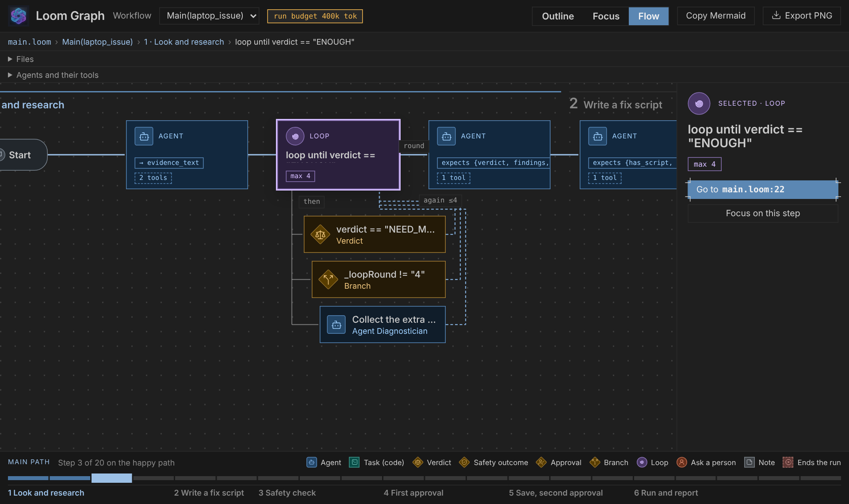This screenshot has width=849, height=504.
Task: Click the Agent legend icon
Action: (312, 462)
